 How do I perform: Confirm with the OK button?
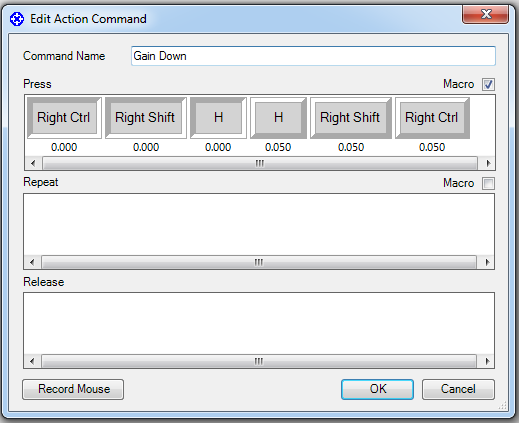coord(377,389)
